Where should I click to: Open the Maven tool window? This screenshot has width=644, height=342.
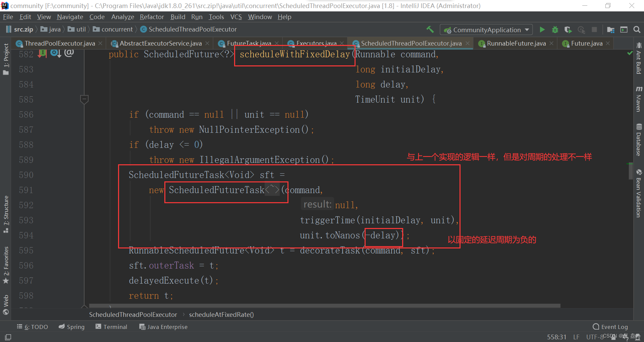639,99
